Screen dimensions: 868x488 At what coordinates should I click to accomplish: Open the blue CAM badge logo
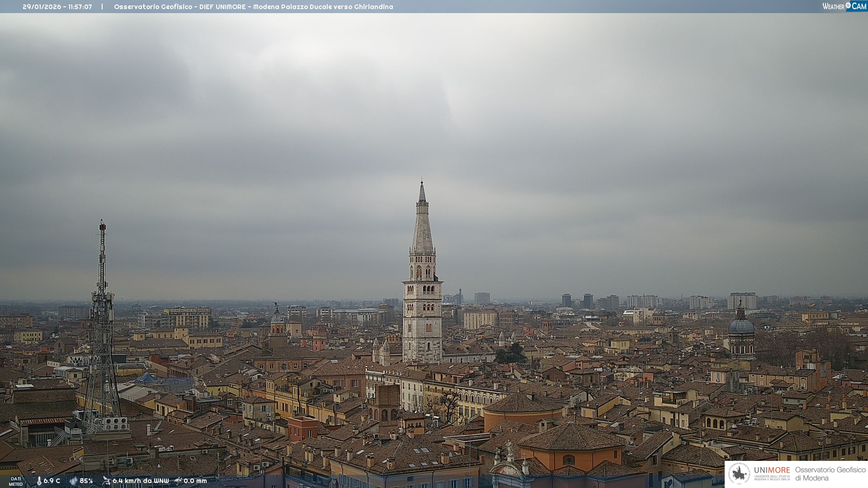[x=859, y=6]
